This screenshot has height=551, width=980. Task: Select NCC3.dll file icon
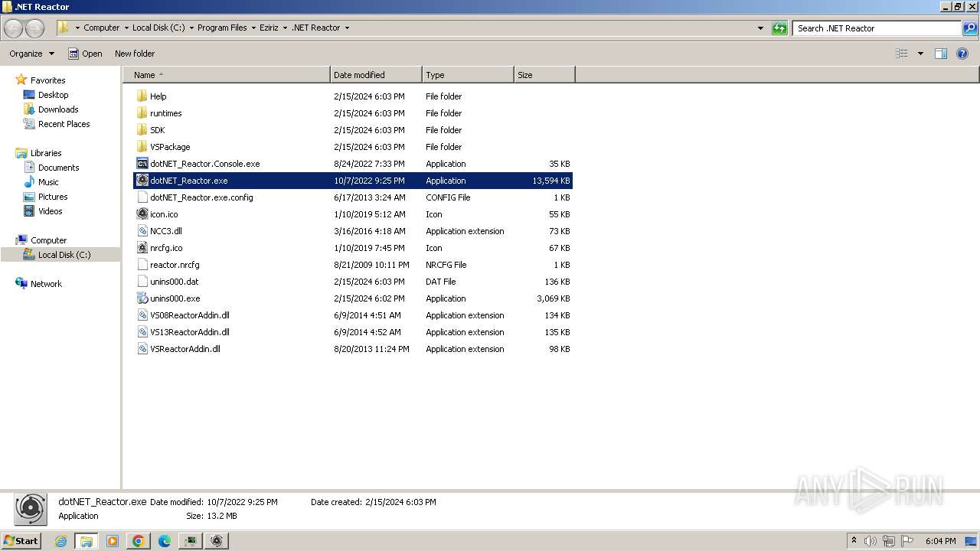point(142,231)
